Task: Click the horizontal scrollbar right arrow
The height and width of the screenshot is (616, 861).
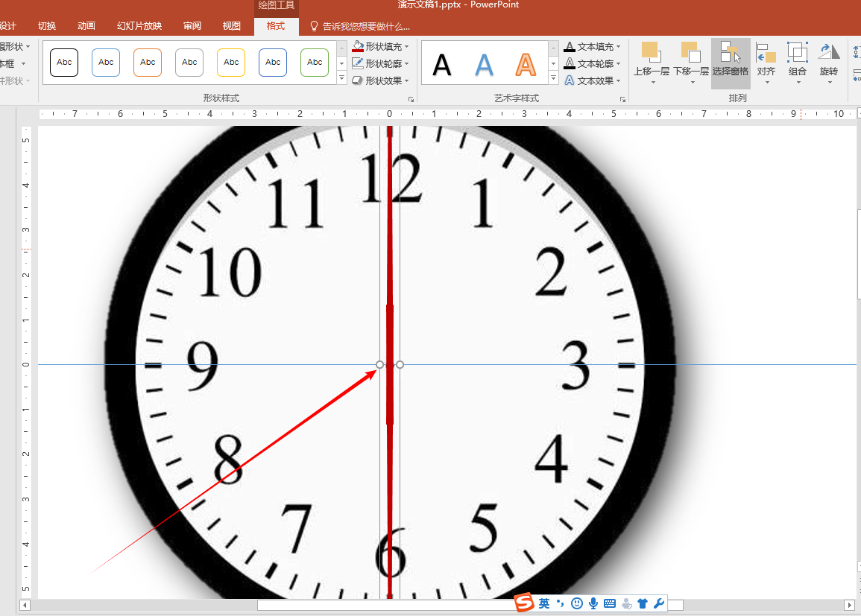Action: (848, 605)
